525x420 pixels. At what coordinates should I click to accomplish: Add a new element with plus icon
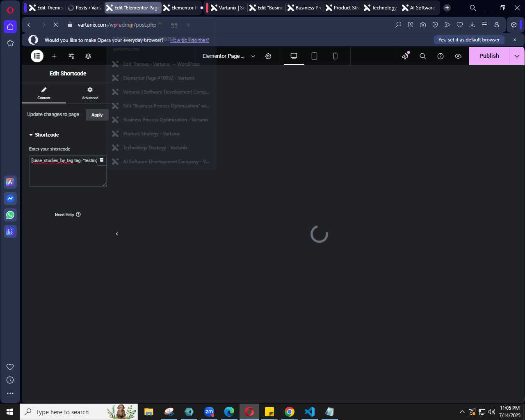(x=54, y=56)
